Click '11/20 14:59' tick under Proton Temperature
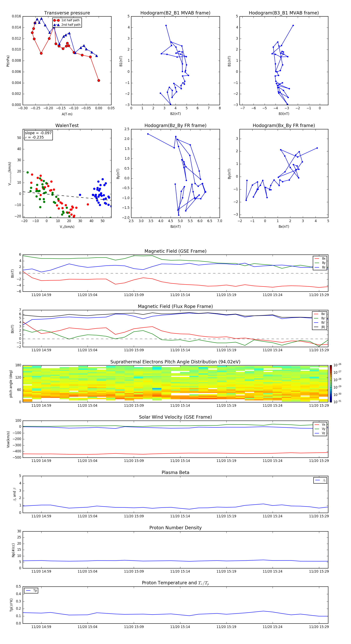Image resolution: width=351 pixels, height=644 pixels. (x=41, y=627)
